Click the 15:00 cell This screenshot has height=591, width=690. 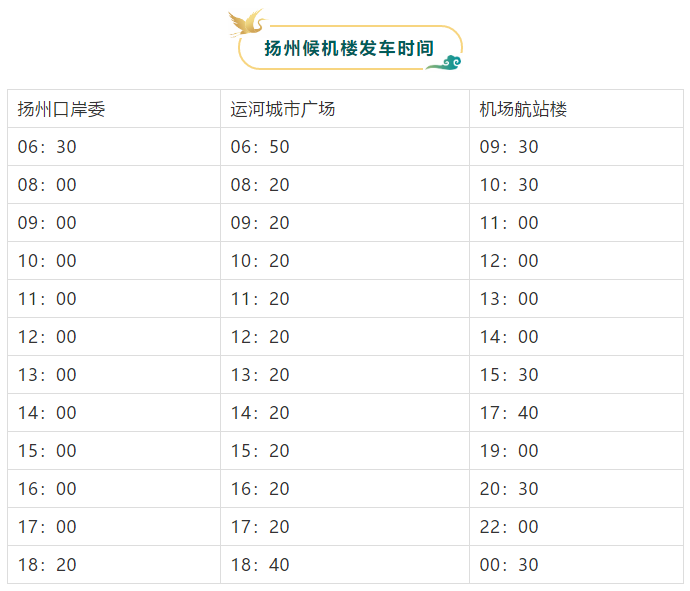(114, 451)
